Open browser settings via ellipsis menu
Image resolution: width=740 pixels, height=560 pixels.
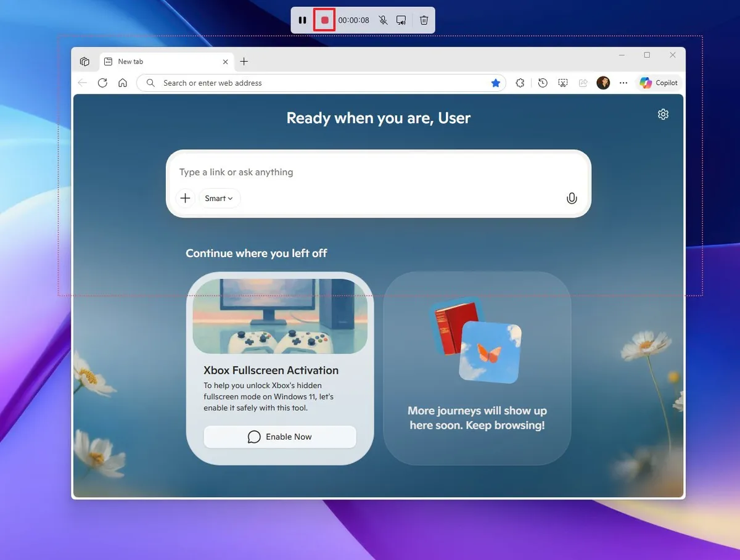pos(623,82)
